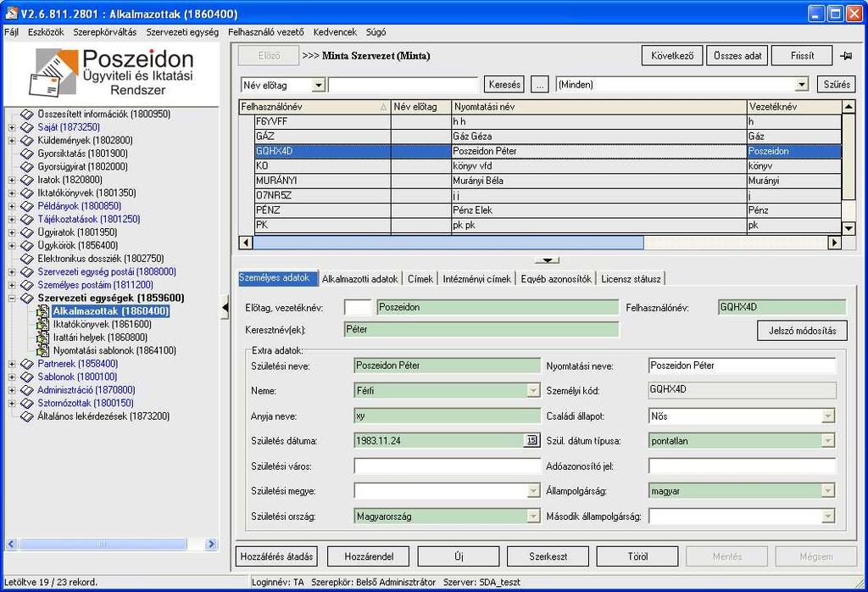Image resolution: width=868 pixels, height=592 pixels.
Task: Click the Adminisztráció node icon
Action: pos(26,390)
